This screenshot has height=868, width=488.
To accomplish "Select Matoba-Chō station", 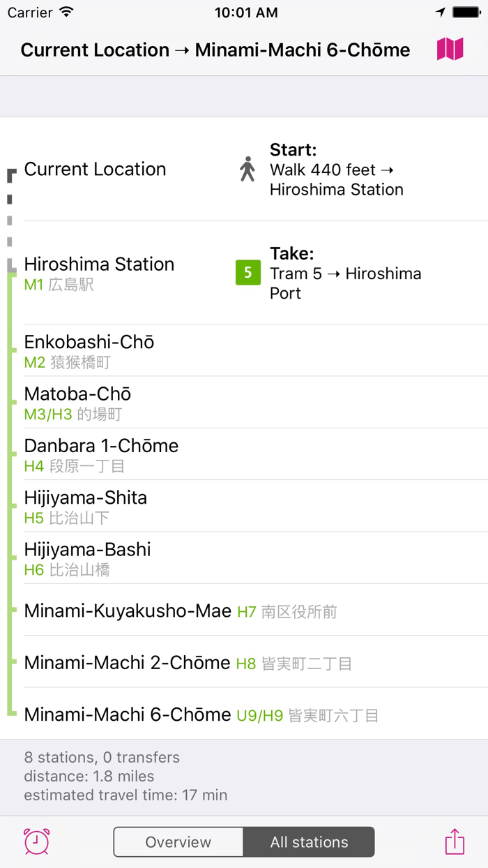I will tap(77, 403).
